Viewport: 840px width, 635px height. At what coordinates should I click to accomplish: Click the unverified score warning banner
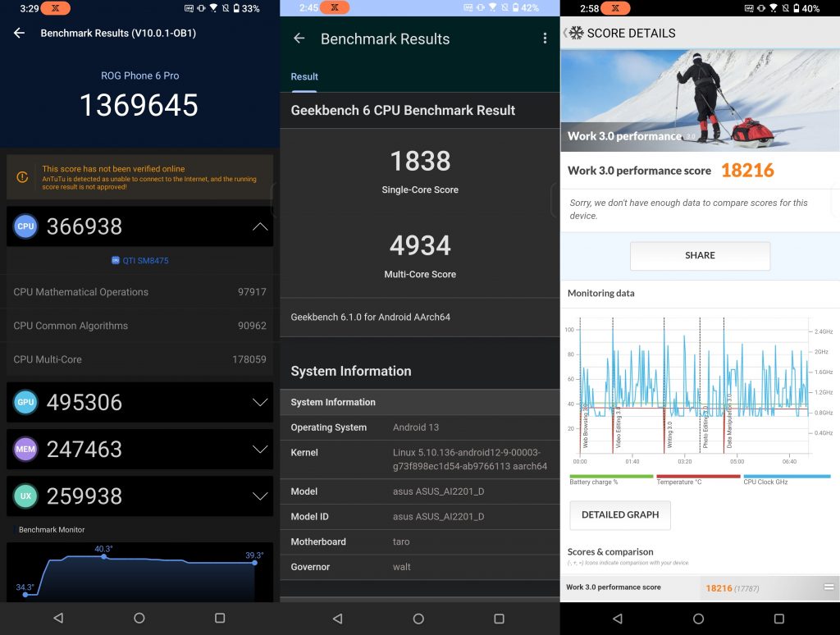click(x=139, y=177)
